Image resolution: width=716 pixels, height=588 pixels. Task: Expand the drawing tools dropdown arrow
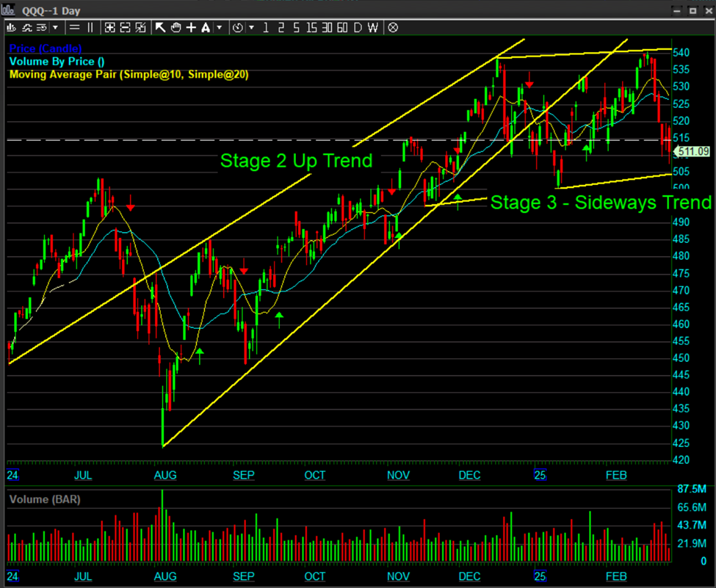pyautogui.click(x=219, y=27)
